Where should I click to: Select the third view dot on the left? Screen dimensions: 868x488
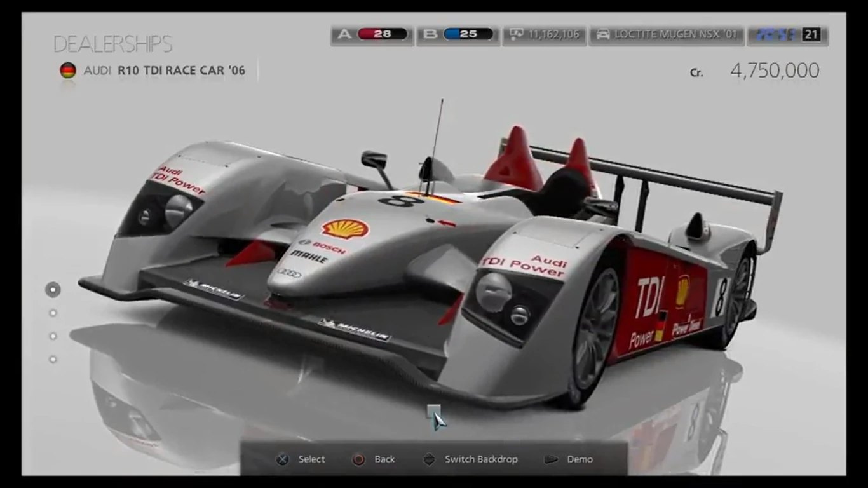[53, 335]
